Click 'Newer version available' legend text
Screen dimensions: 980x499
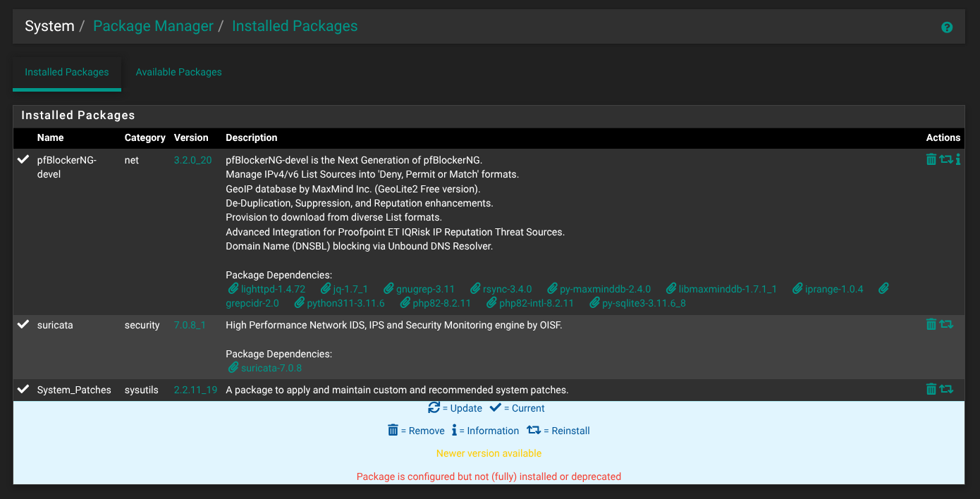[489, 453]
